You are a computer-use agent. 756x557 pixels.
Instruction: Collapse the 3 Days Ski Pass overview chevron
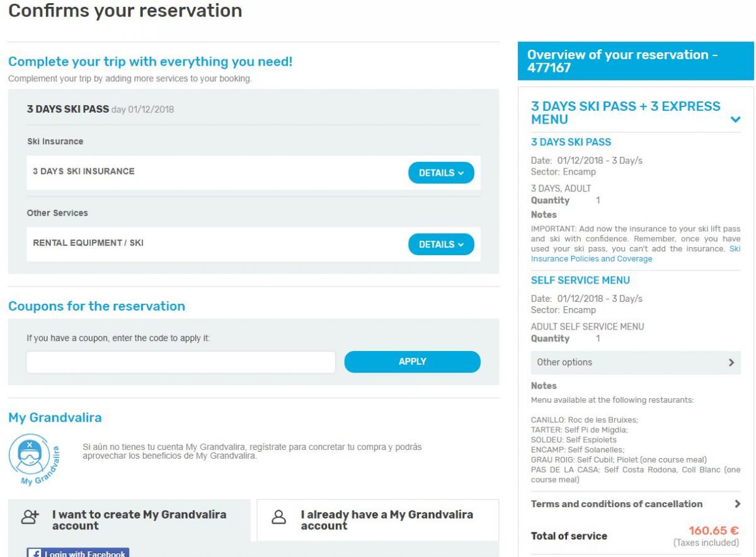point(735,119)
